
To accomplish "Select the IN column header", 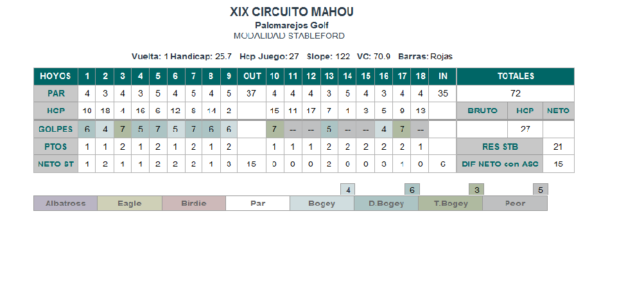I will coord(443,76).
